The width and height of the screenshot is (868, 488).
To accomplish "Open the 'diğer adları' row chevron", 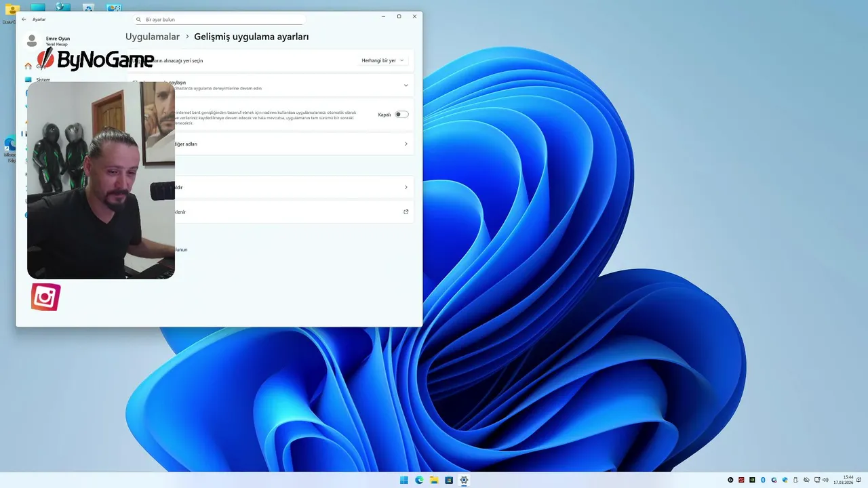I will coord(406,144).
